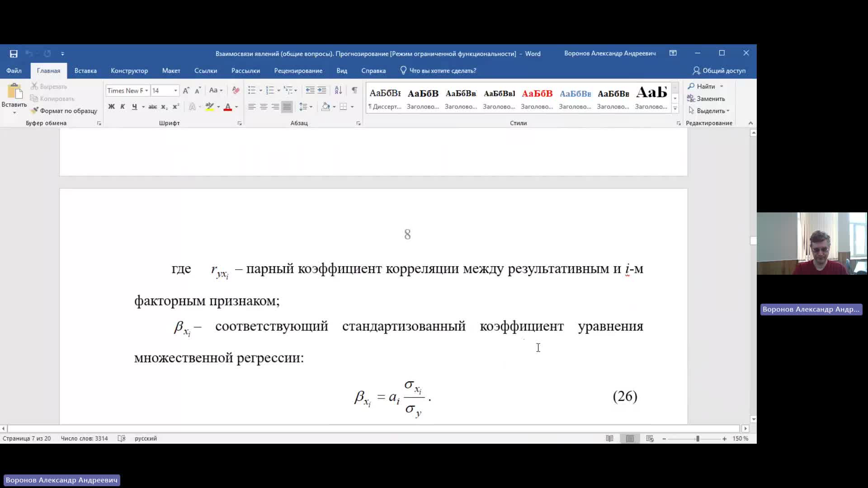This screenshot has height=488, width=868.
Task: Open ribbon display options icon
Action: [673, 53]
